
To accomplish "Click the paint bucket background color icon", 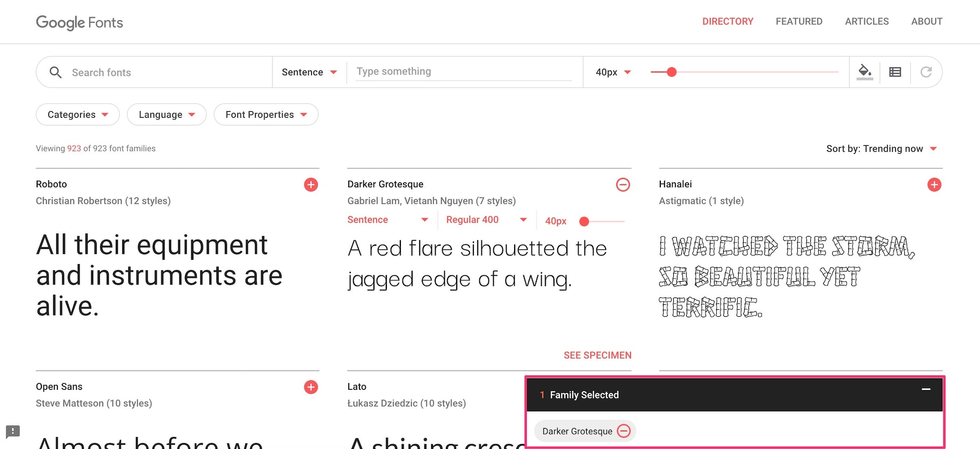I will 864,72.
